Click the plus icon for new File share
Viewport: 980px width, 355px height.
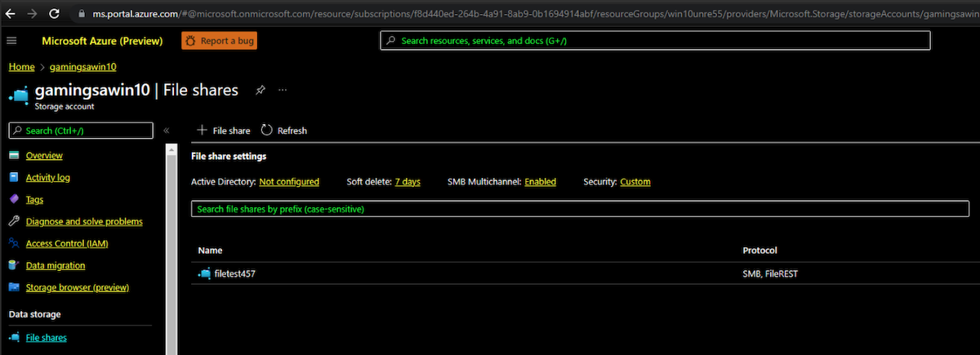click(x=203, y=131)
